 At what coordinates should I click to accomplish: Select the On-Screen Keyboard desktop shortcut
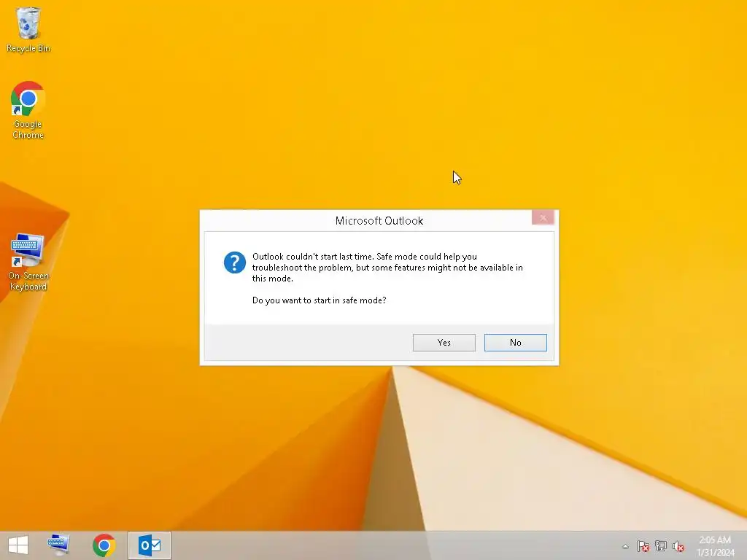tap(28, 262)
